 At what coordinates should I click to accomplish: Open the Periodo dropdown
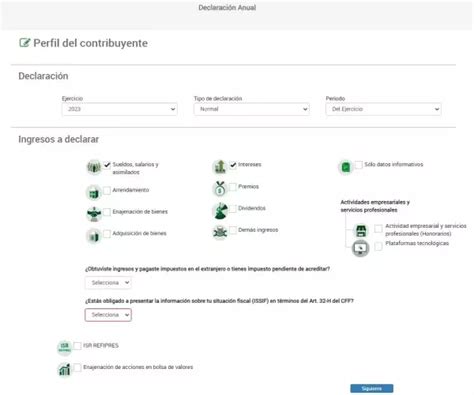pos(383,109)
